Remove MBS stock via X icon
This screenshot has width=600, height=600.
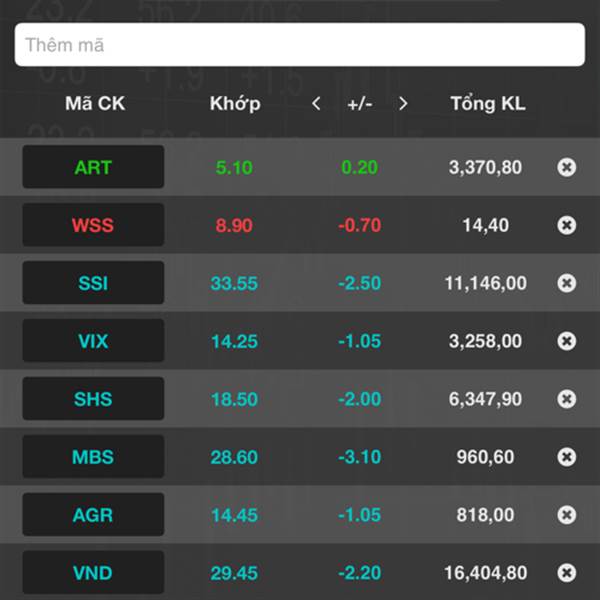[x=566, y=457]
